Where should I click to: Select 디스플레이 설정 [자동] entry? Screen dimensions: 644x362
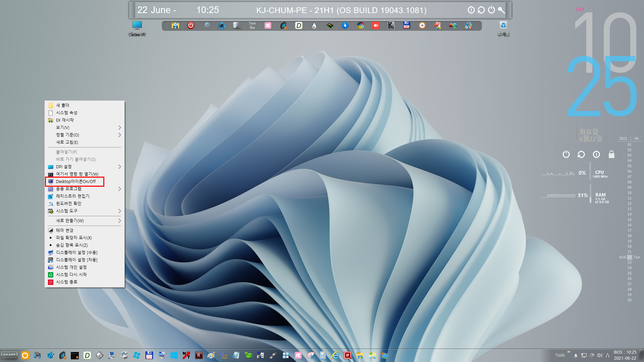85,260
